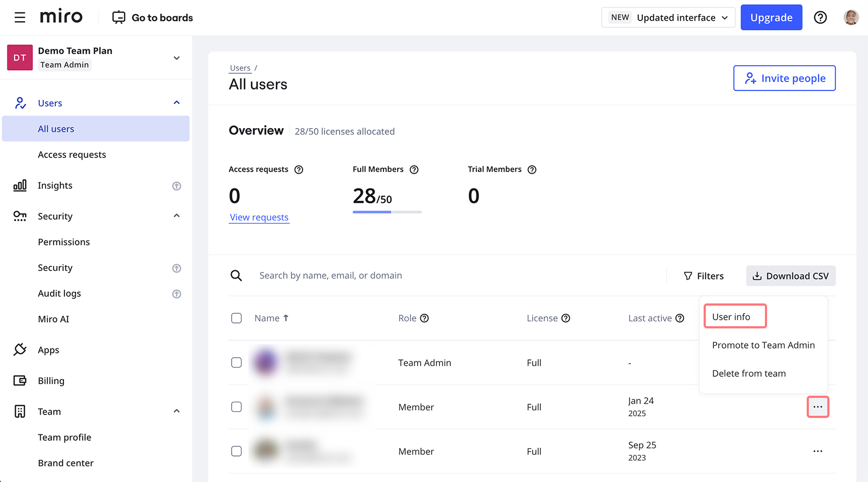868x482 pixels.
Task: Collapse the Security sidebar section
Action: click(x=176, y=216)
